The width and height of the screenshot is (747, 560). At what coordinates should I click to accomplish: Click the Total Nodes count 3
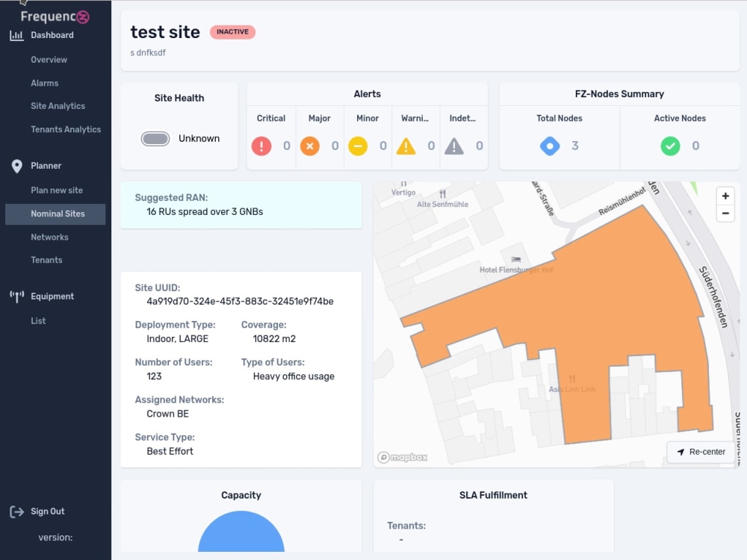point(575,146)
